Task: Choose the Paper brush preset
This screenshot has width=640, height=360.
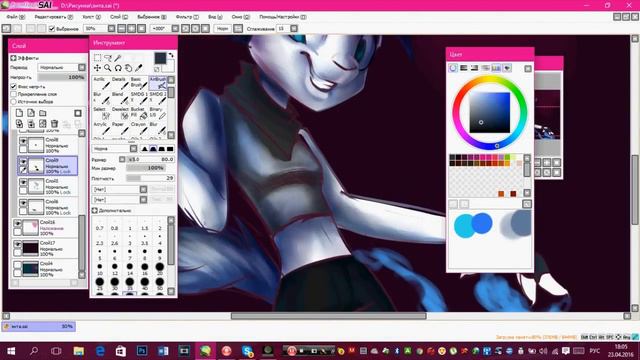Action: 120,128
